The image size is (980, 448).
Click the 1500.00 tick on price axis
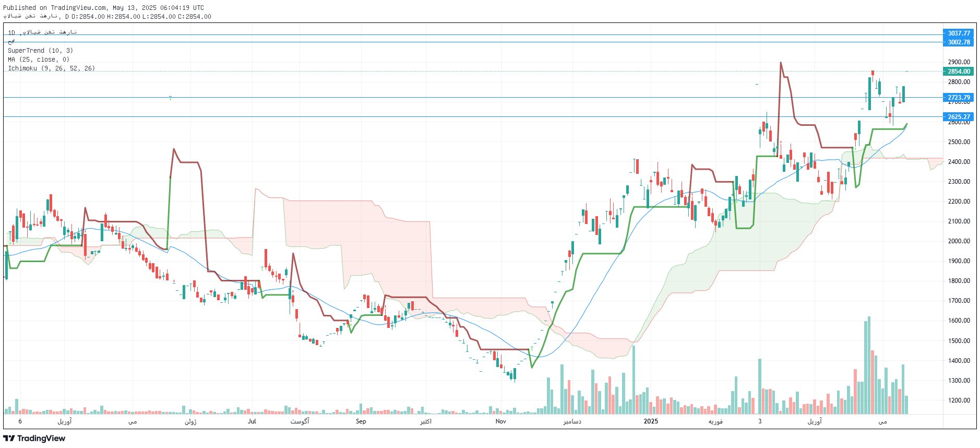pyautogui.click(x=959, y=341)
